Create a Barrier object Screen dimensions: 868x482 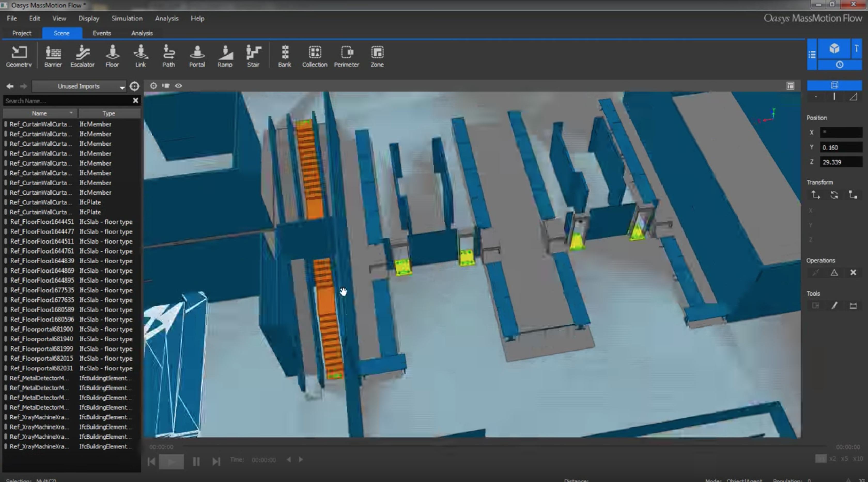[x=53, y=57]
